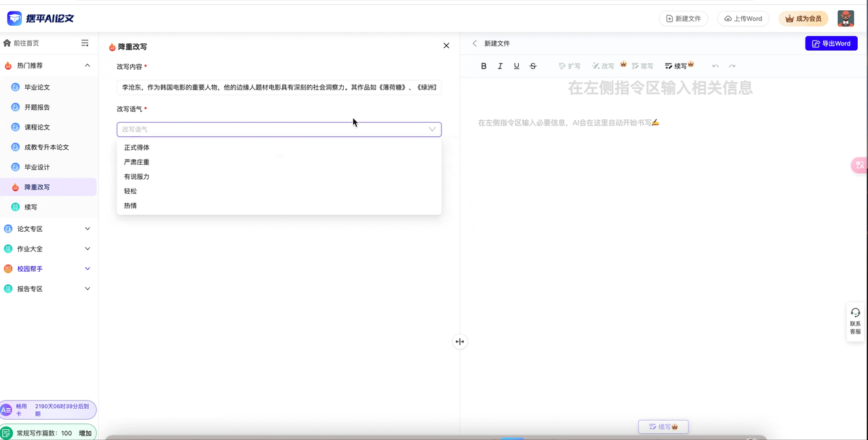
Task: Toggle italic formatting
Action: 500,66
